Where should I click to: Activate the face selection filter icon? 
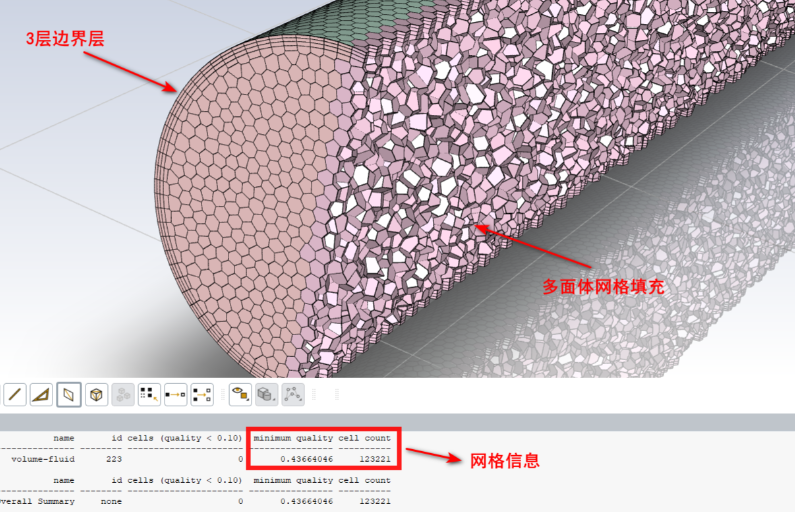tap(69, 395)
